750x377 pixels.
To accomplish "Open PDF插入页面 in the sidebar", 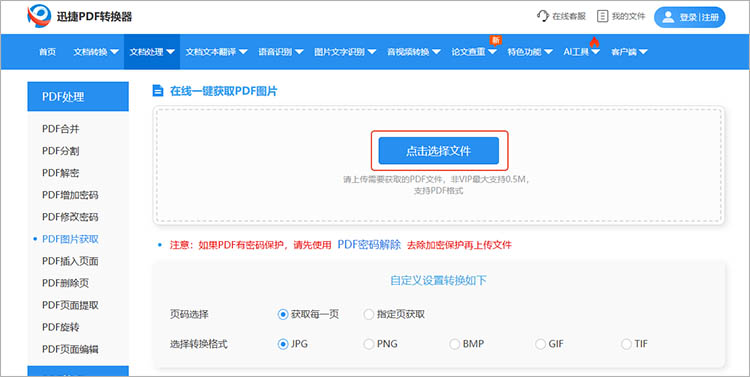I will 70,261.
